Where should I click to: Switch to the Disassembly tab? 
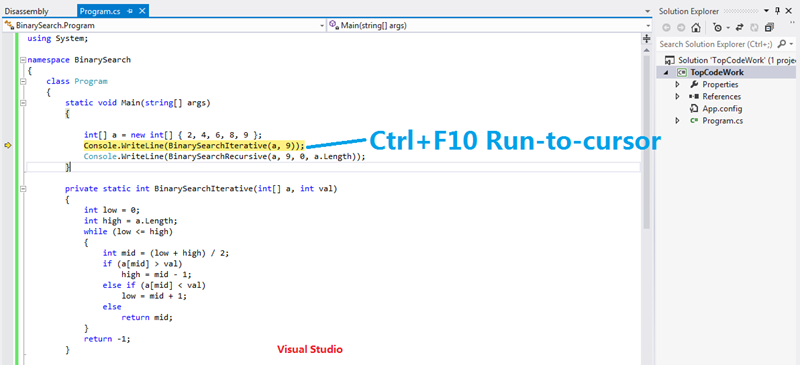coord(27,11)
